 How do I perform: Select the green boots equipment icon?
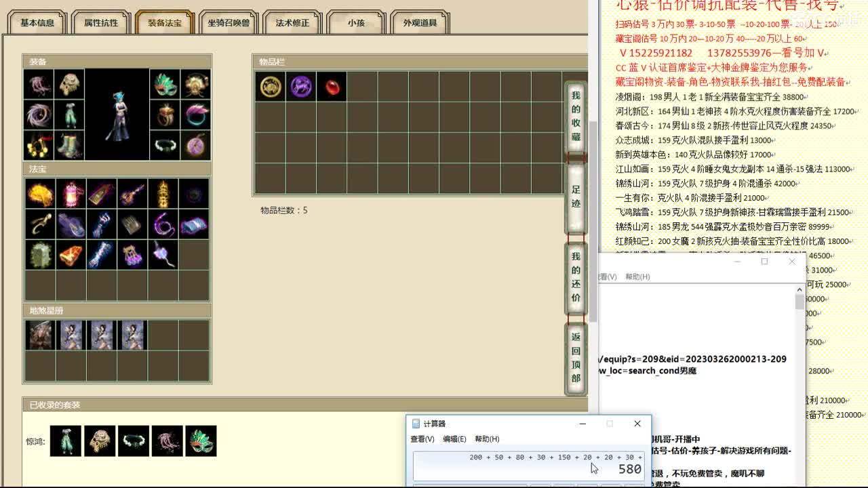click(68, 145)
